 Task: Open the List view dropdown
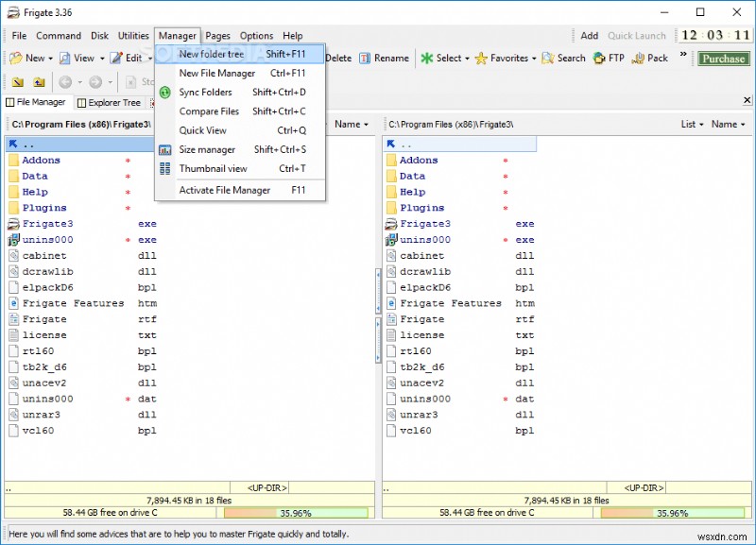click(690, 123)
